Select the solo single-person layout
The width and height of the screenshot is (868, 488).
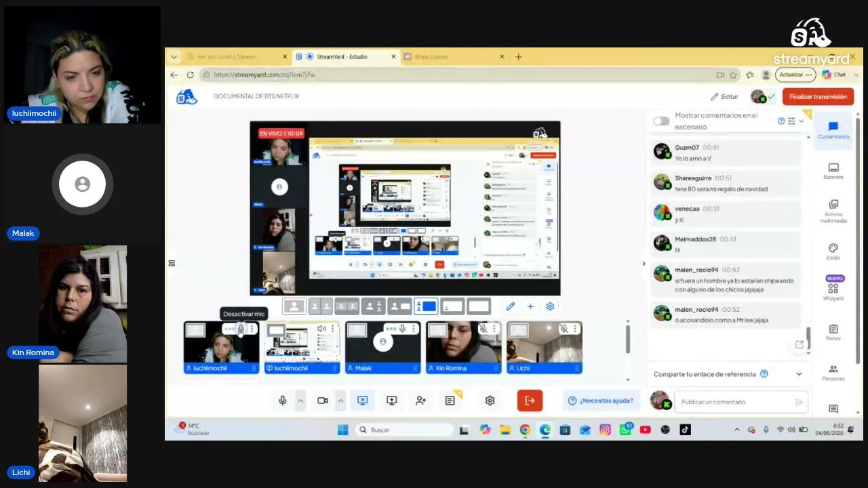(294, 306)
